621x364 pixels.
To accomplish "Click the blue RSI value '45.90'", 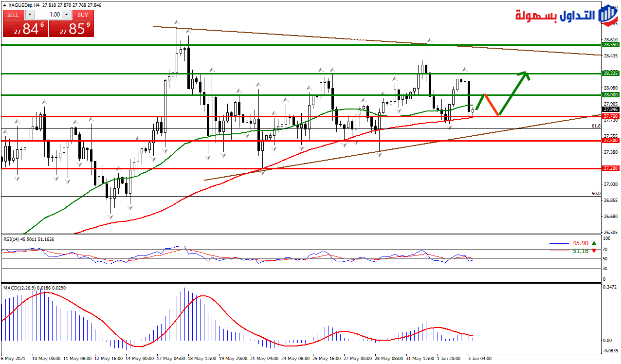I will (580, 243).
